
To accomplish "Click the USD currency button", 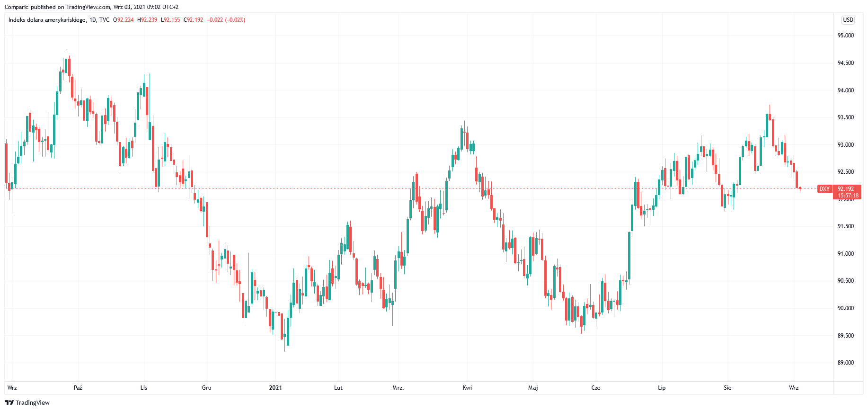I will [x=848, y=20].
